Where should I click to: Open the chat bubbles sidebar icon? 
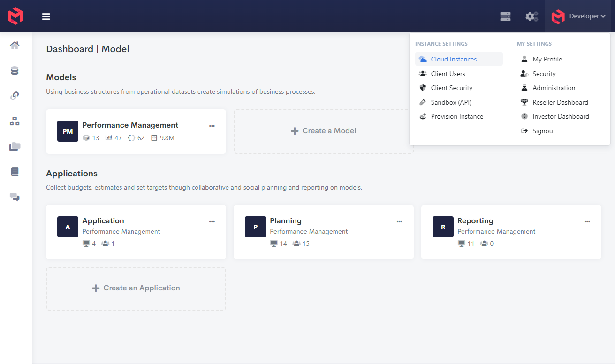15,197
